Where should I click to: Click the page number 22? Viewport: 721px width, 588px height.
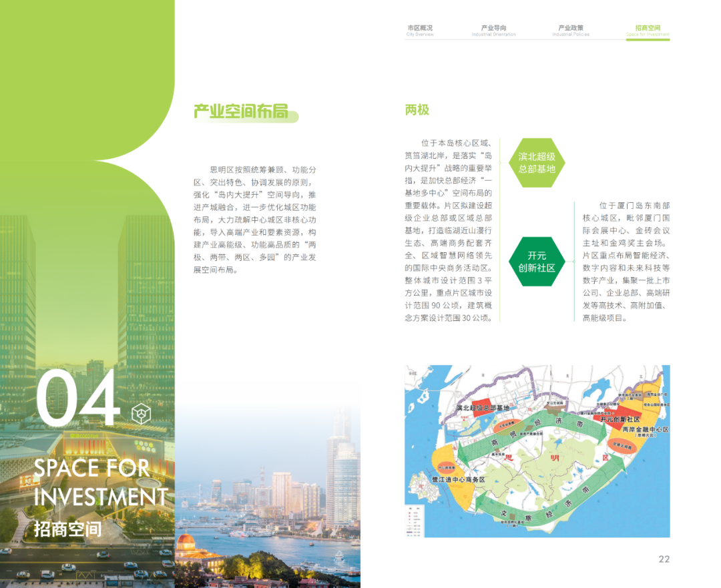664,559
